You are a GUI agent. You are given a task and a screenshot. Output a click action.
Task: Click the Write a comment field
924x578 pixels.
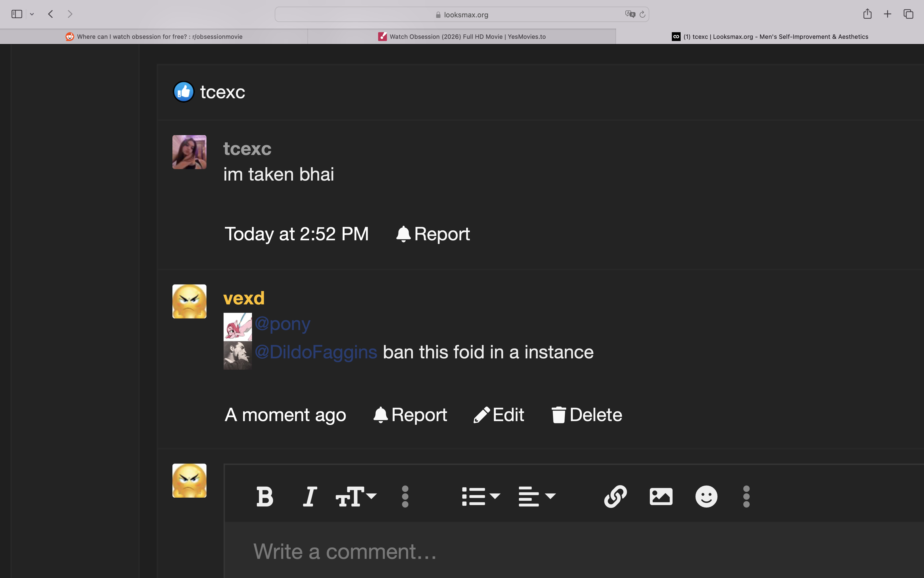(574, 550)
